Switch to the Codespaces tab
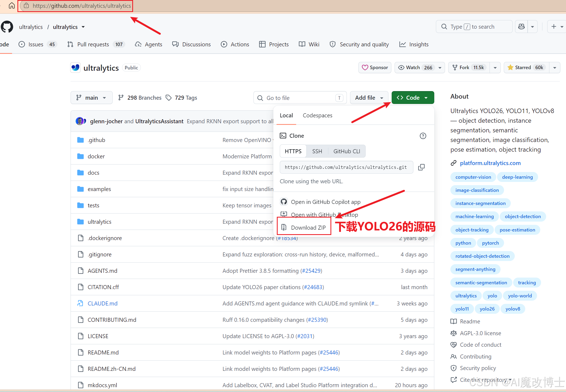Image resolution: width=566 pixels, height=392 pixels. click(317, 115)
